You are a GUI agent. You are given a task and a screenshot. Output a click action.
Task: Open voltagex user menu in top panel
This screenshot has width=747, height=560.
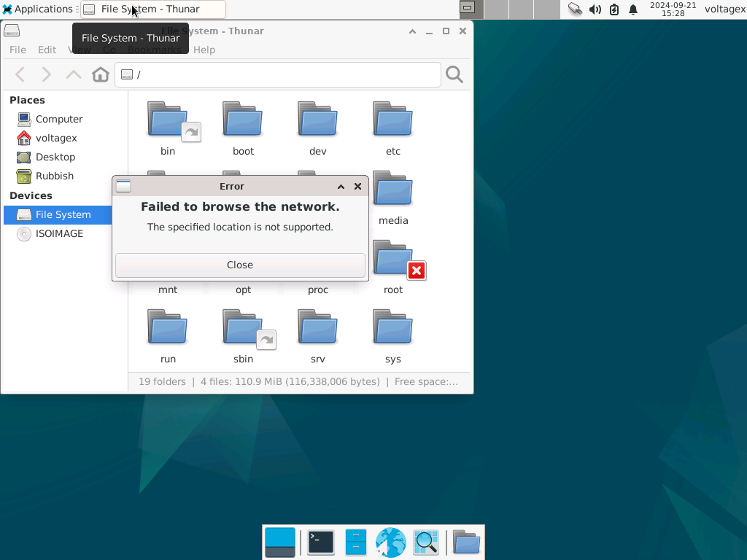(724, 9)
